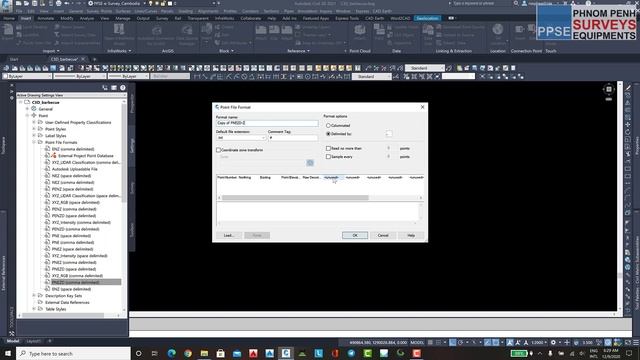The width and height of the screenshot is (640, 360).
Task: Open the Toolspace help icon
Action: 122,88
